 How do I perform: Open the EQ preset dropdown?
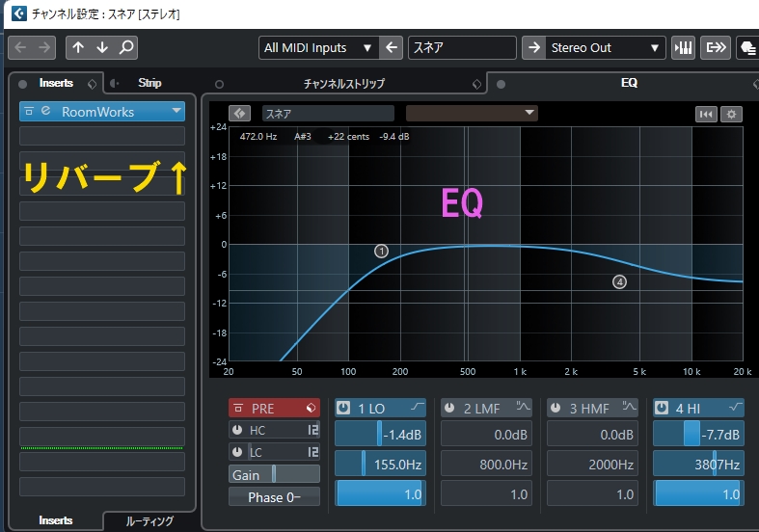tap(472, 113)
